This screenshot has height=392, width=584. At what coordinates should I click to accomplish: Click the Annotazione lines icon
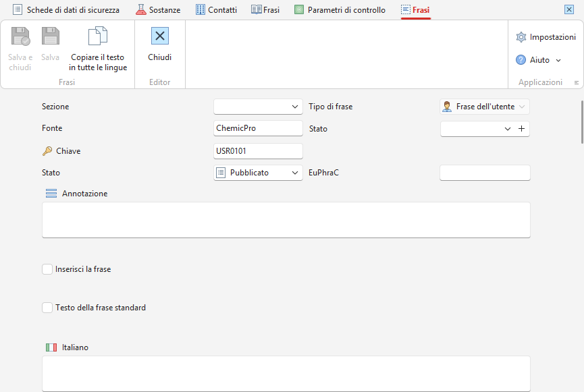pyautogui.click(x=51, y=194)
